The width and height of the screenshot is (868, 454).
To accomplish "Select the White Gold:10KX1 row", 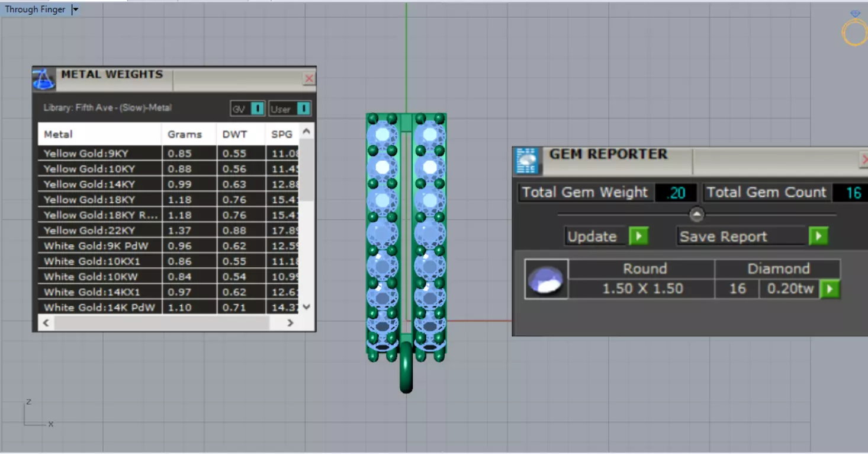I will [x=169, y=261].
